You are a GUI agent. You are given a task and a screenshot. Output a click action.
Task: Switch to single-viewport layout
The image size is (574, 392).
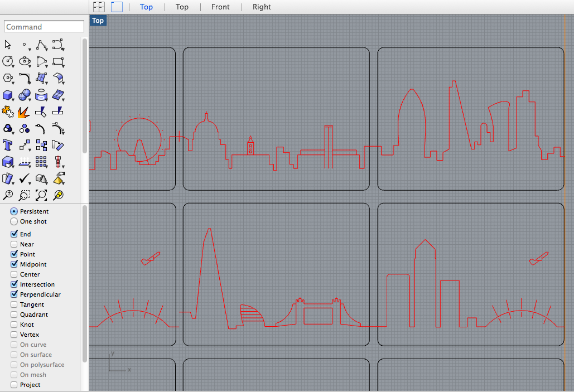point(117,7)
